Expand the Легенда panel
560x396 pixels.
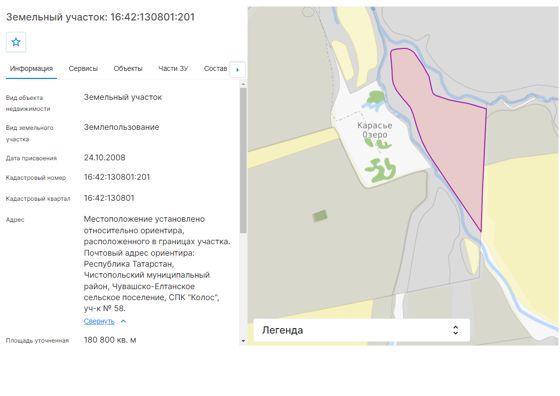pos(361,330)
